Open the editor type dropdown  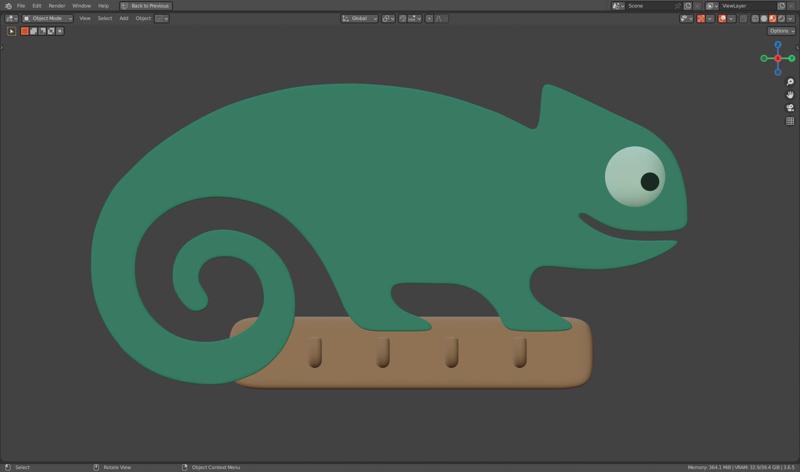[11, 18]
